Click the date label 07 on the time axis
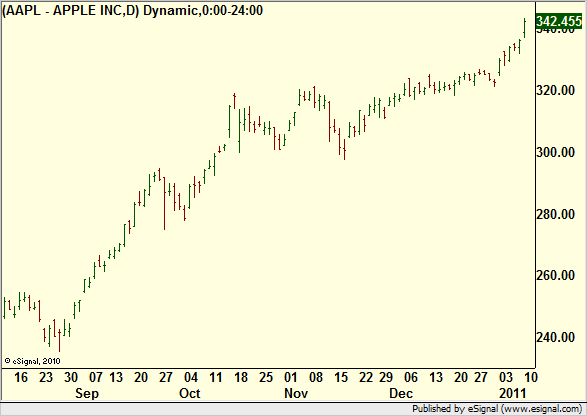The image size is (587, 416). 96,377
